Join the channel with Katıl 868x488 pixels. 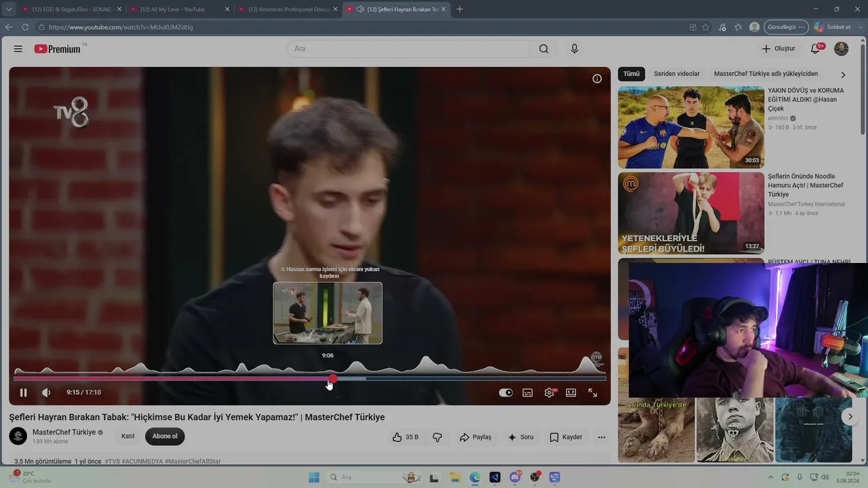[128, 436]
